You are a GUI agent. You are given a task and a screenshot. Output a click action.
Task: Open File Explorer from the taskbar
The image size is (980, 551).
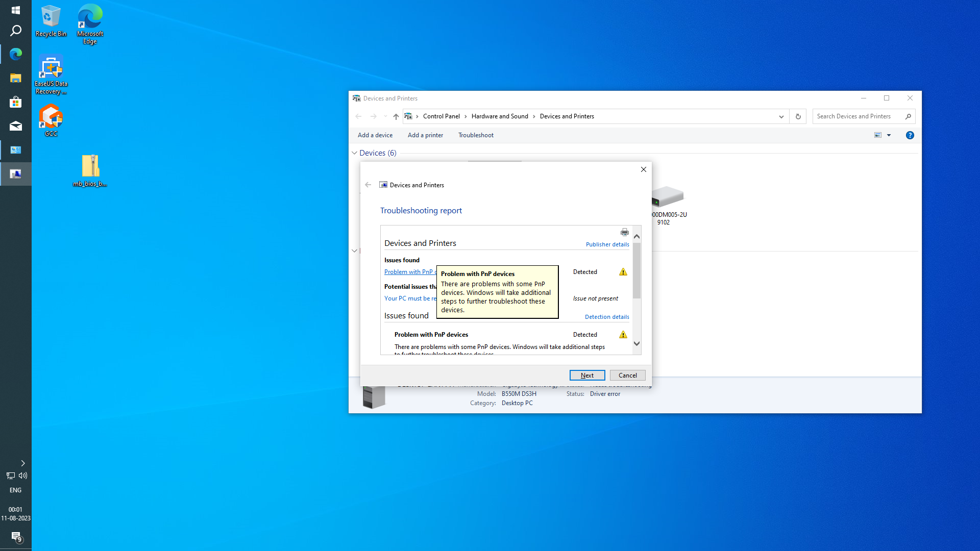pos(15,78)
